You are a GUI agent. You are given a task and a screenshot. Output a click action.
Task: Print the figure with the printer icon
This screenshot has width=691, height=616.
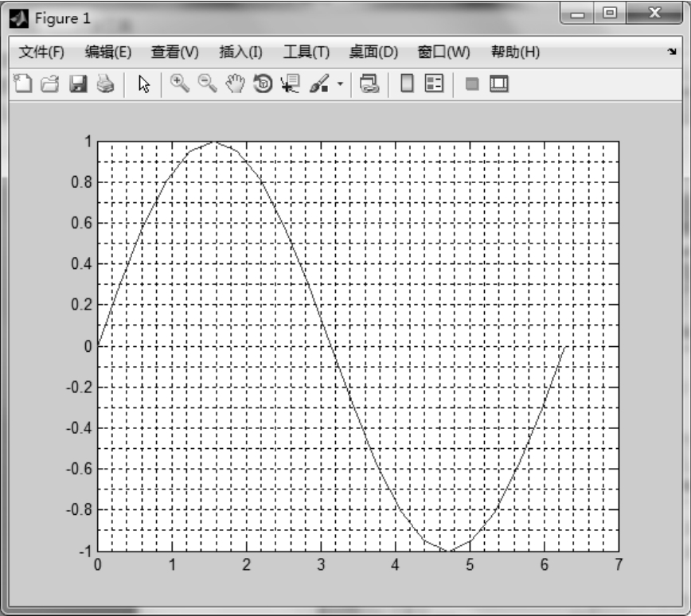105,84
